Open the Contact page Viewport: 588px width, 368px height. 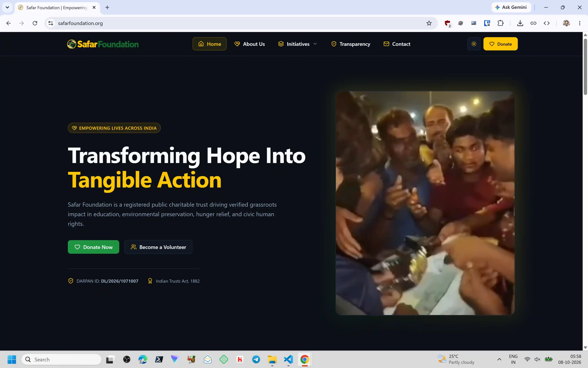tap(397, 44)
